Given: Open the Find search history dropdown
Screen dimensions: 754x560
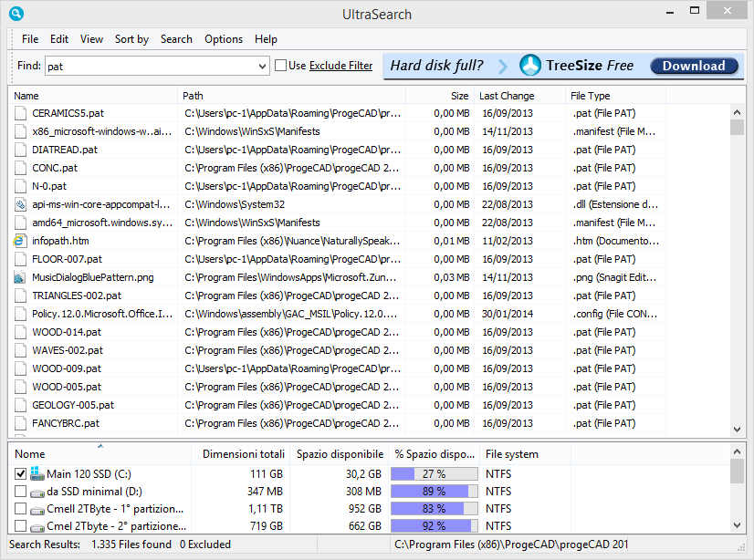Looking at the screenshot, I should tap(262, 67).
